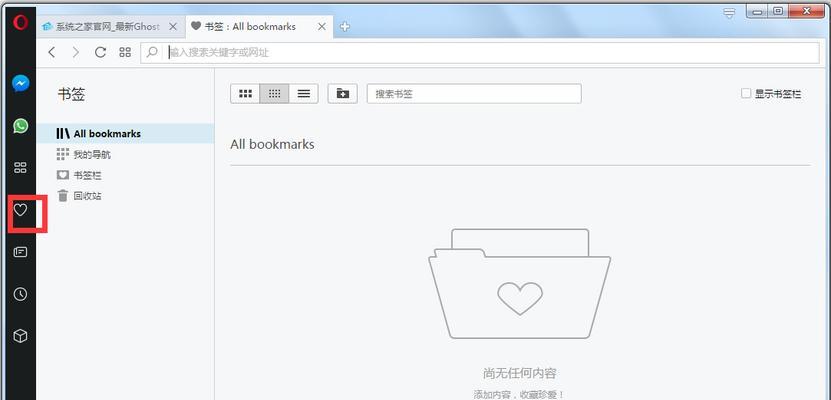This screenshot has height=400, width=831.
Task: Maximize the Opera window
Action: pos(778,11)
